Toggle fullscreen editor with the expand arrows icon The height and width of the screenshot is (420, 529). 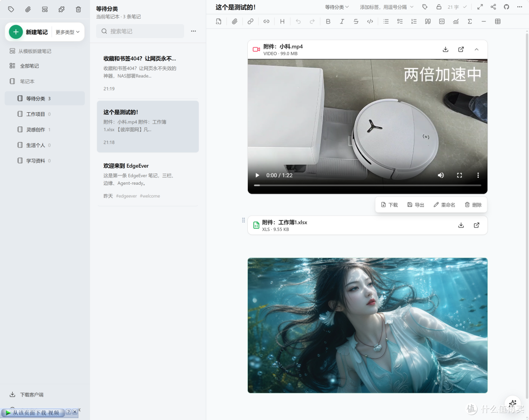(480, 7)
